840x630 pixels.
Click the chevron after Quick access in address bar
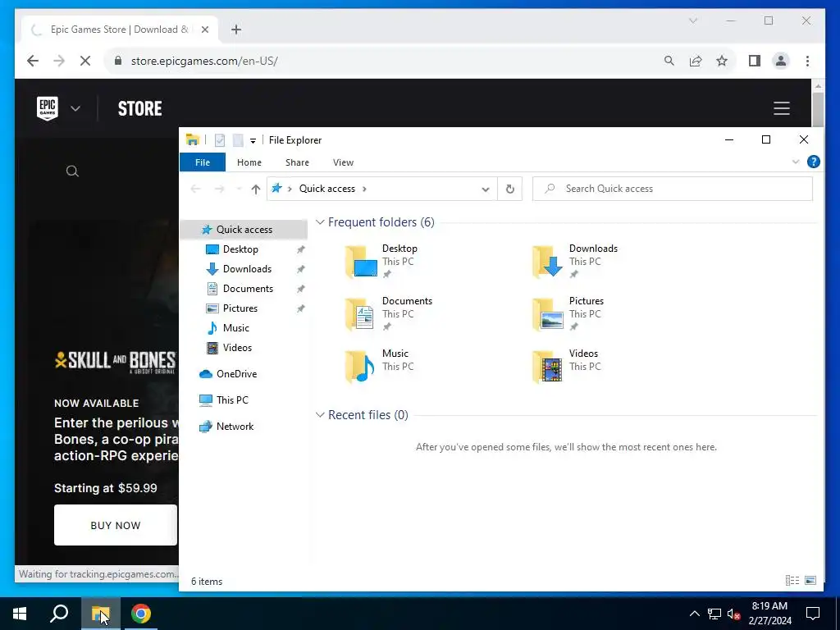coord(364,189)
